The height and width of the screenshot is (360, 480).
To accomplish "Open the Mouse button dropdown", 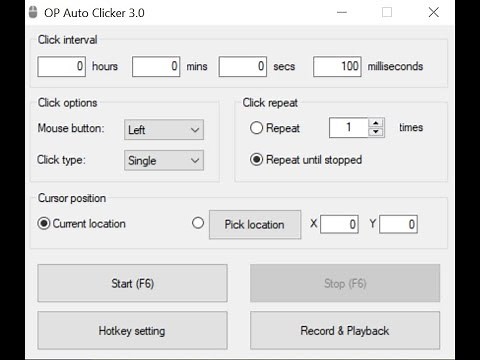I will [164, 130].
